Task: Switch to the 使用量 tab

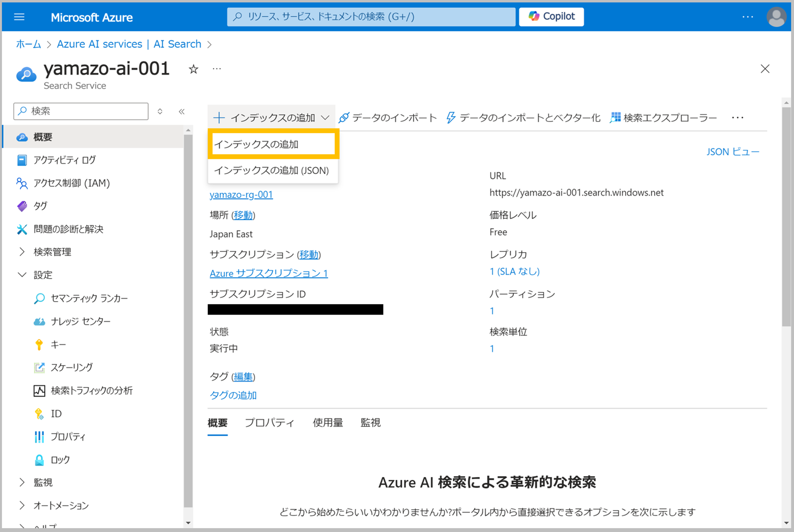Action: click(327, 423)
